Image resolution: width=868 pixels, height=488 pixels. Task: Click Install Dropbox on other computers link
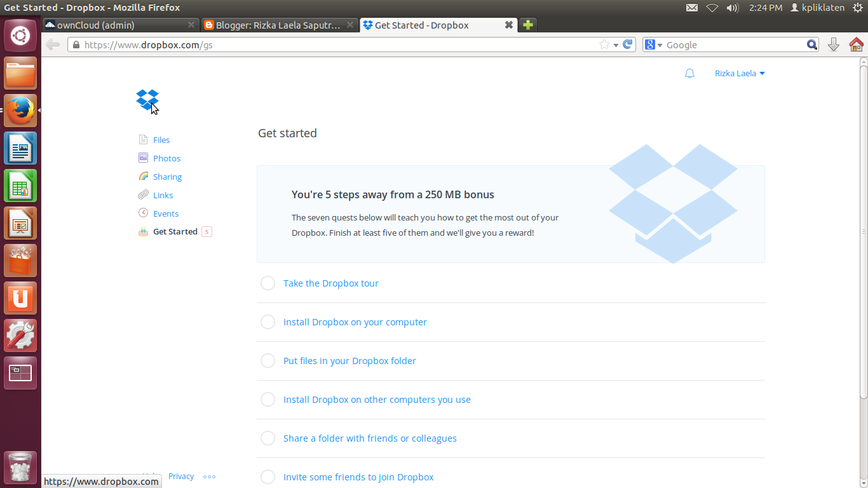377,400
